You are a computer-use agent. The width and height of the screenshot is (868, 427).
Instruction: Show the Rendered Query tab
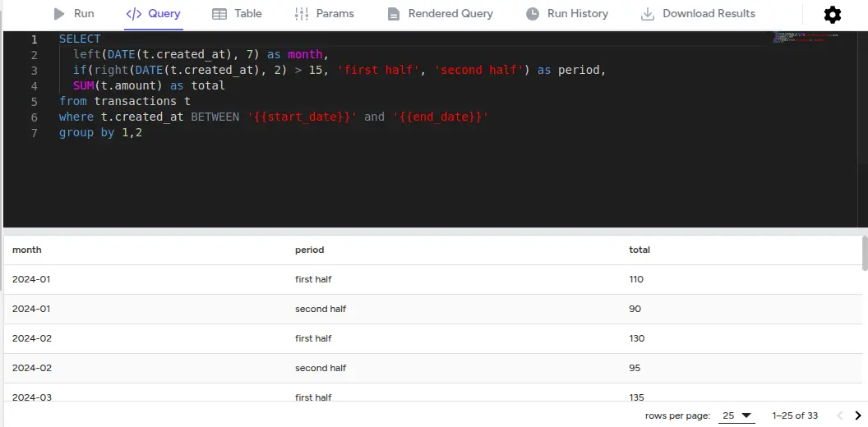coord(440,15)
